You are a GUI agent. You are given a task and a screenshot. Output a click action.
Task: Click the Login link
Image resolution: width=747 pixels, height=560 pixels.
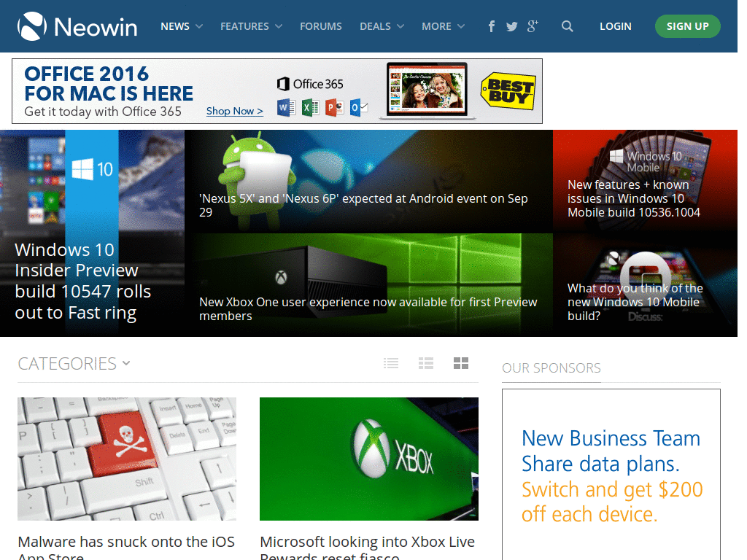[615, 26]
